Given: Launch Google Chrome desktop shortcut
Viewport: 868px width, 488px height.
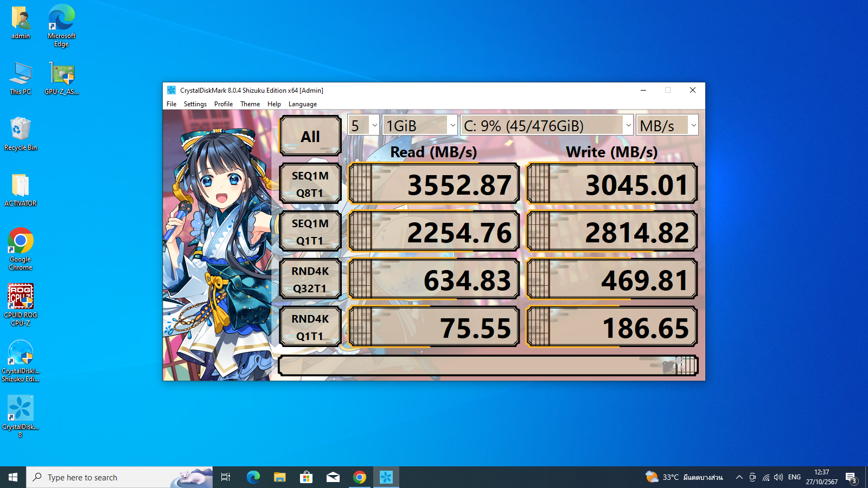Looking at the screenshot, I should 21,249.
